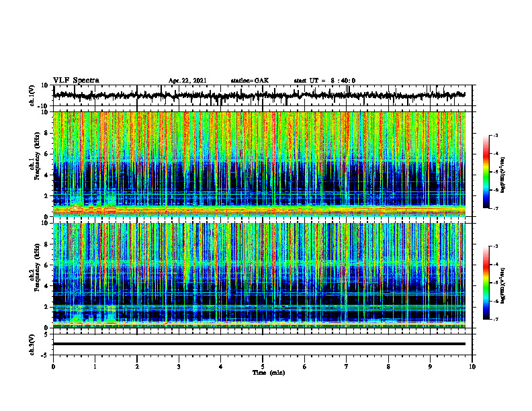532x411 pixels.
Task: Click time axis tick label "7"
Action: [x=347, y=367]
